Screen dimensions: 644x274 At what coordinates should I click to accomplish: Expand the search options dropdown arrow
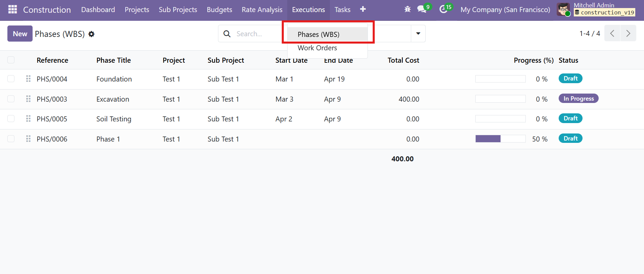[x=418, y=34]
